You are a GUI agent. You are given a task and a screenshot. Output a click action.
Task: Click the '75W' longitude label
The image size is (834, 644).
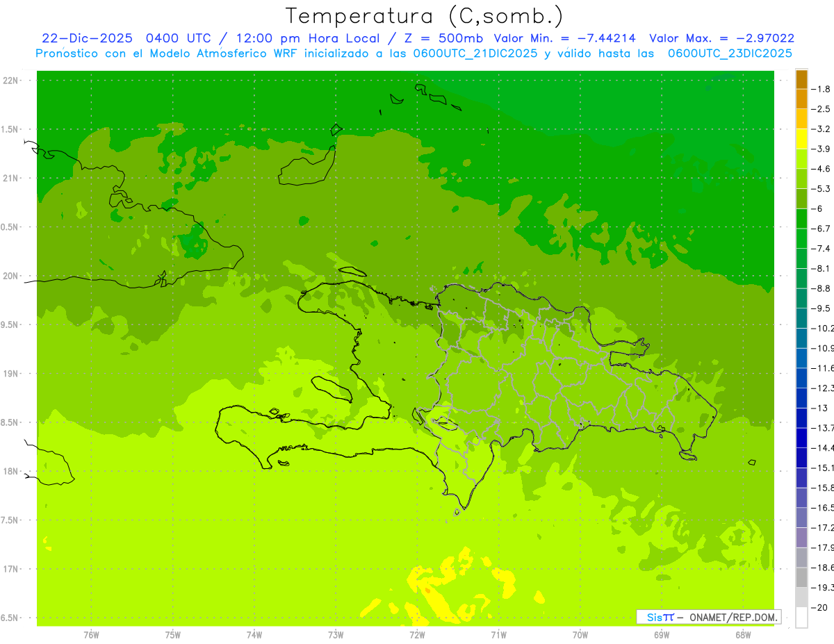tap(173, 635)
